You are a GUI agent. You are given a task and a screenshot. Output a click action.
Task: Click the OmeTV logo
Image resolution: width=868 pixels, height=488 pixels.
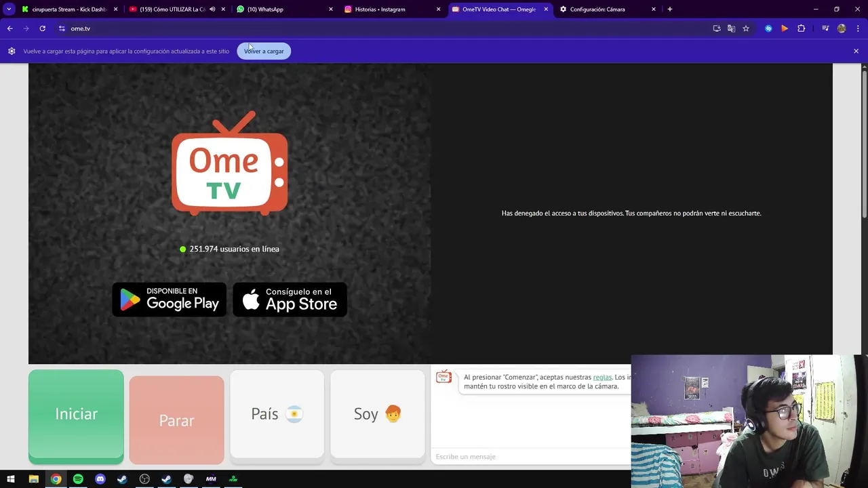230,163
